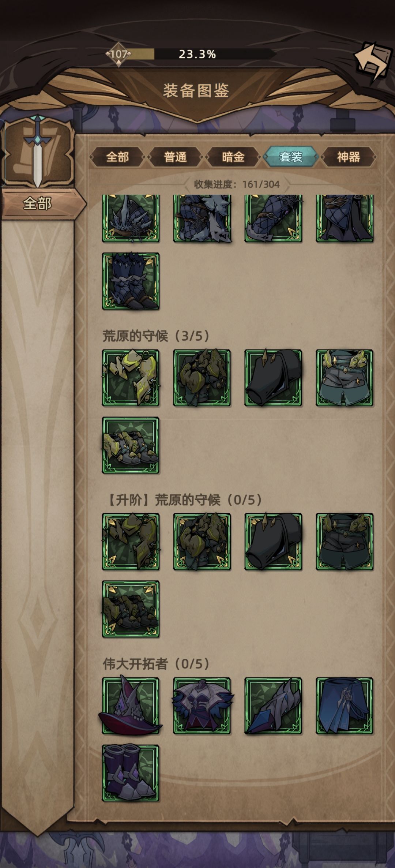Select the 套装 filter tab

click(x=291, y=157)
